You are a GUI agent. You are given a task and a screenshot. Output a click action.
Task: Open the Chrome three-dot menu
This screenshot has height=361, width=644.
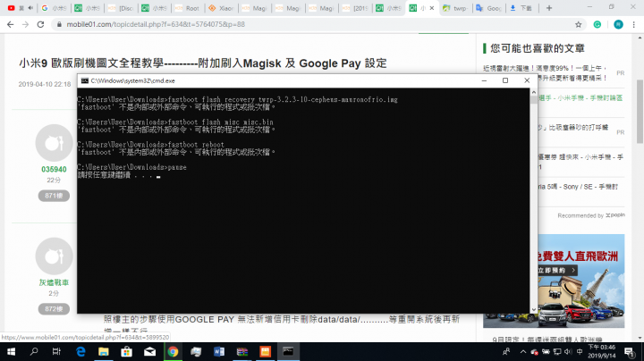tap(634, 25)
